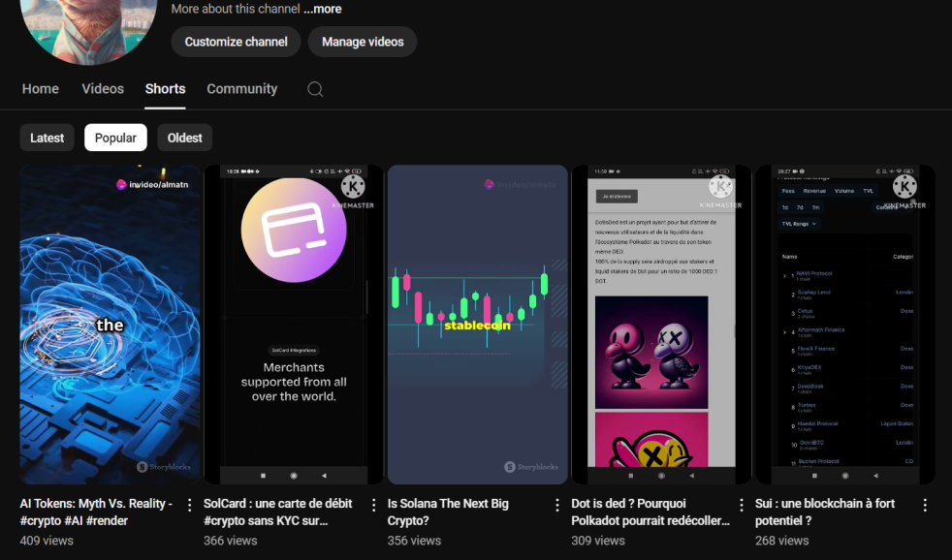Click the 268 views text
This screenshot has width=952, height=560.
click(782, 541)
